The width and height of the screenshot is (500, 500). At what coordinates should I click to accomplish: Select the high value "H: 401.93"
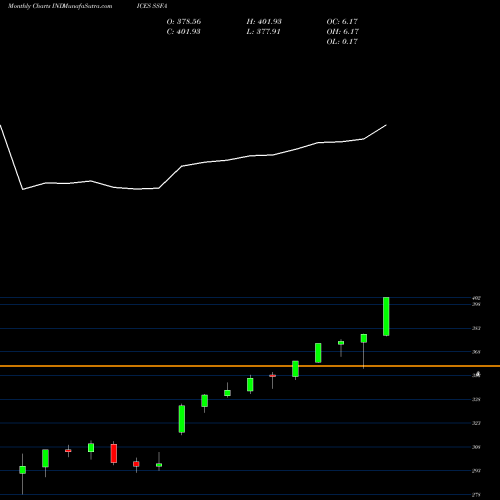[x=264, y=22]
